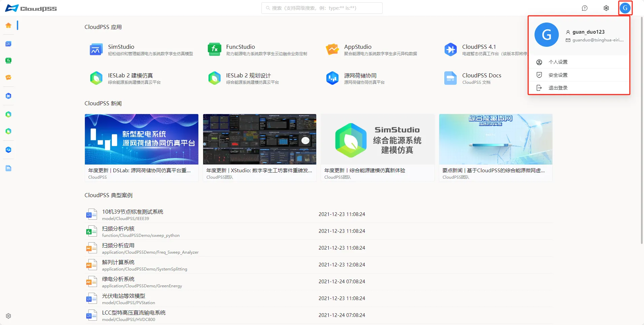Image resolution: width=644 pixels, height=325 pixels.
Task: Open the settings gear in top header
Action: (x=606, y=8)
